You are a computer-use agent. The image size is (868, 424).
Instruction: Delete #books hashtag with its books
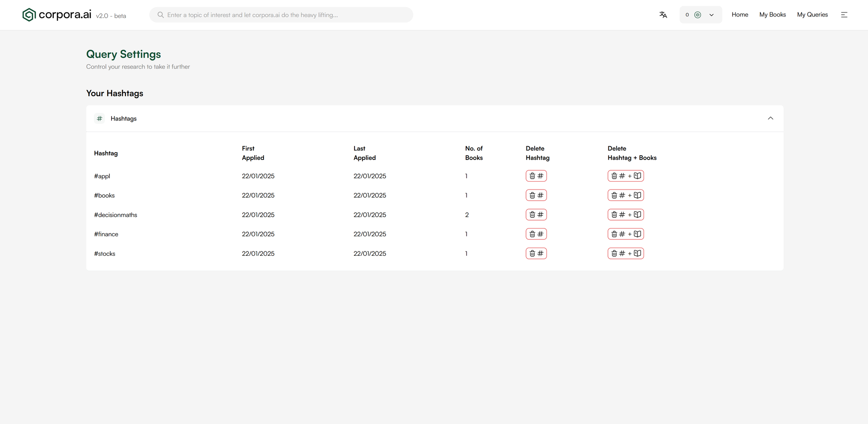pos(625,196)
